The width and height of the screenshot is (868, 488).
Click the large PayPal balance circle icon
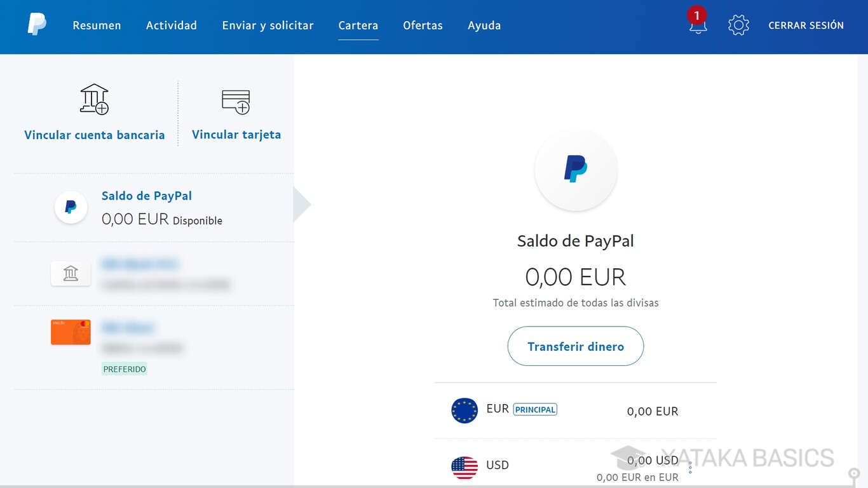coord(575,169)
